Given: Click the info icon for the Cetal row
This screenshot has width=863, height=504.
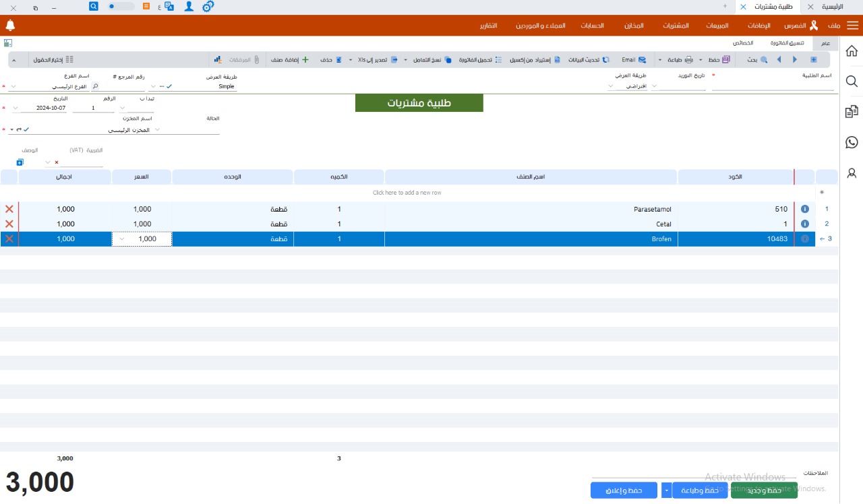Looking at the screenshot, I should (x=804, y=224).
